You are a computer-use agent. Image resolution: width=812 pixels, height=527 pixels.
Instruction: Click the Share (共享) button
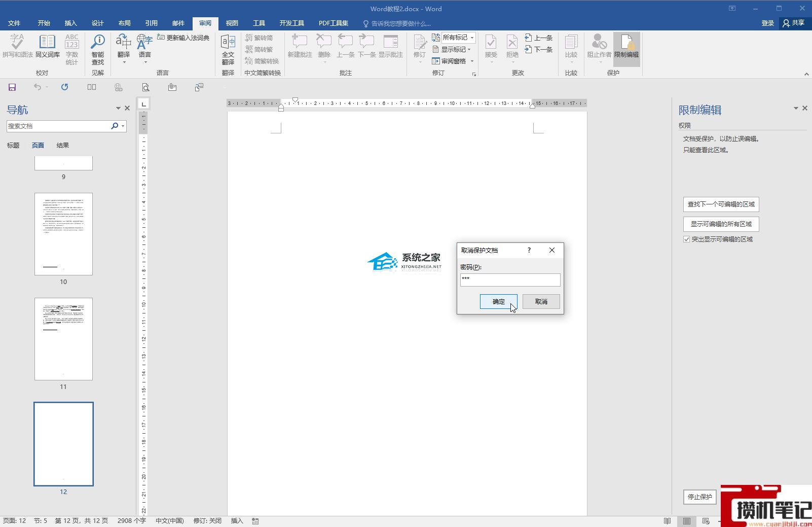(794, 23)
